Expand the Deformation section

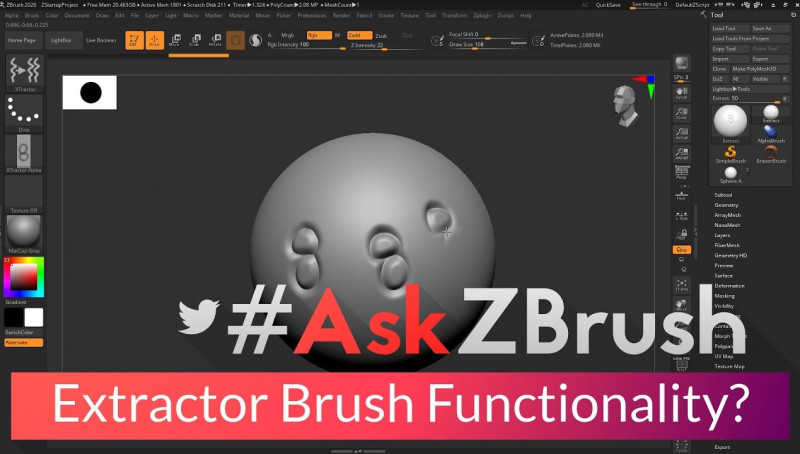point(729,286)
